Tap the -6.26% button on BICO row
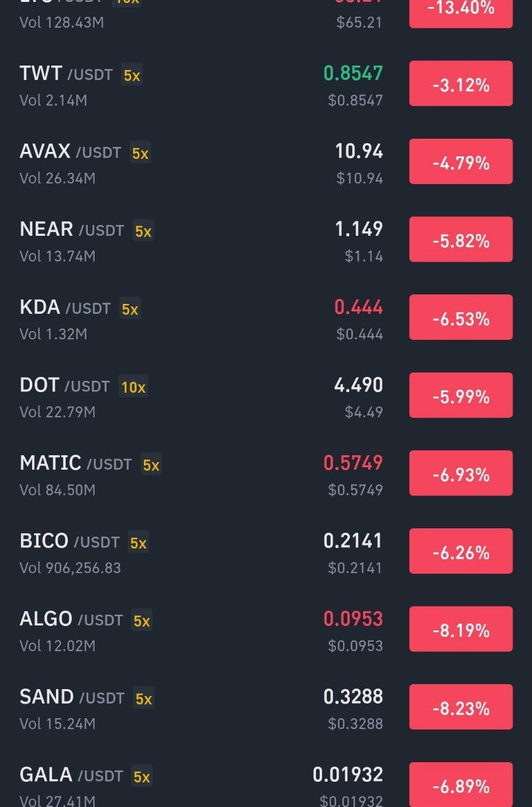Viewport: 532px width, 807px height. pos(461,552)
